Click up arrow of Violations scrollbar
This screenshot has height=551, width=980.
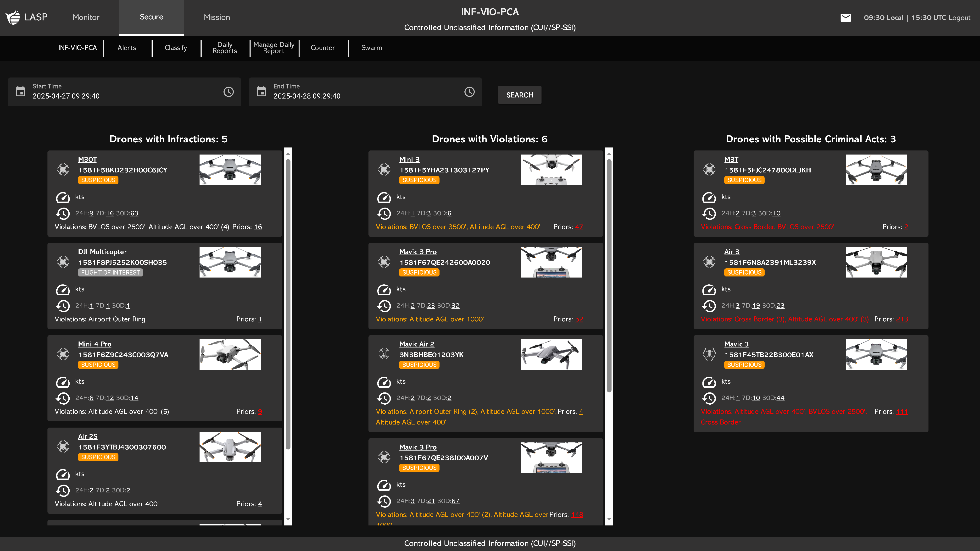(x=609, y=154)
